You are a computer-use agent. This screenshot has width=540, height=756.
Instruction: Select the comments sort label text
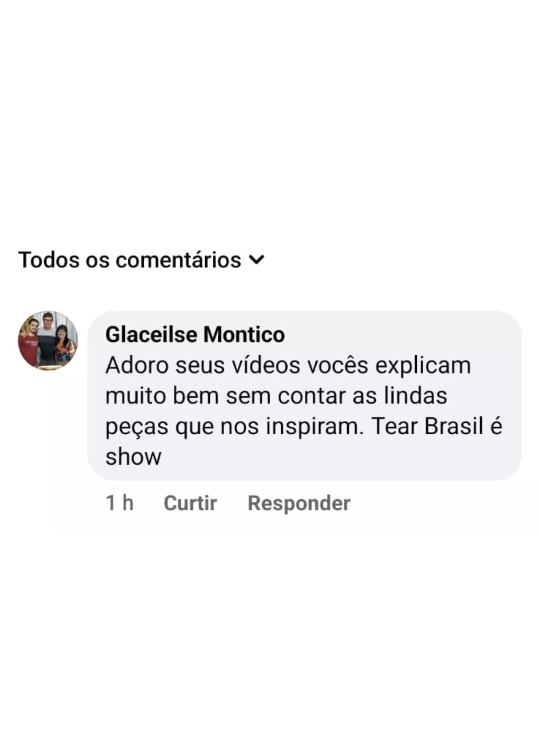pyautogui.click(x=130, y=260)
